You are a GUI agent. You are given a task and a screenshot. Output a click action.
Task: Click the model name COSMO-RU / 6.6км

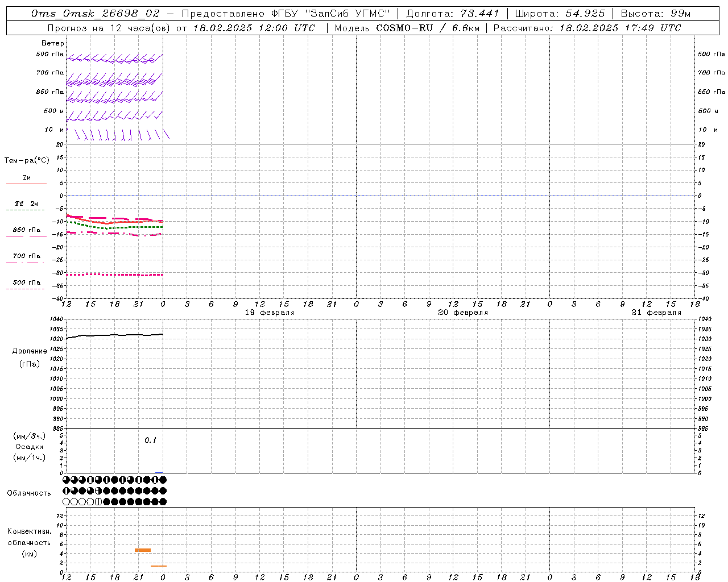428,28
